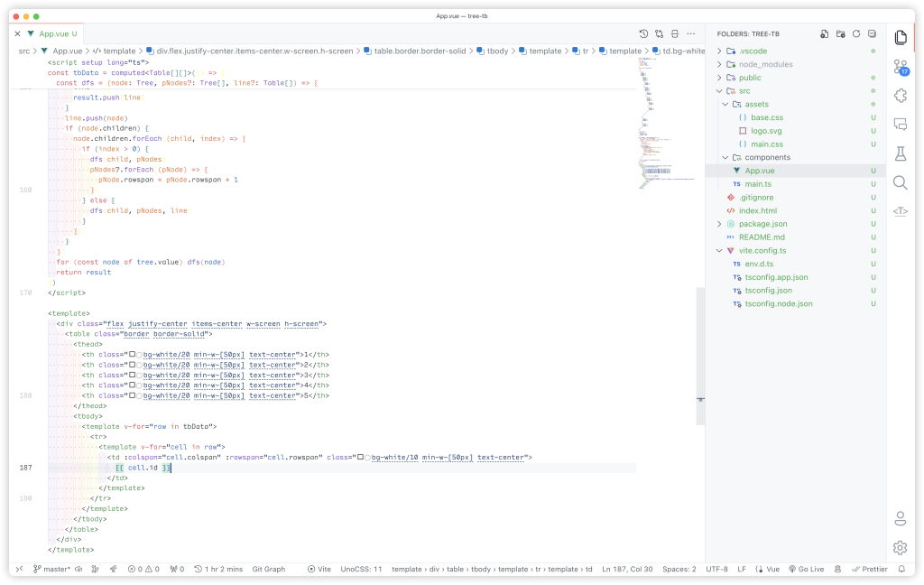
Task: Expand the node_modules folder
Action: point(765,65)
